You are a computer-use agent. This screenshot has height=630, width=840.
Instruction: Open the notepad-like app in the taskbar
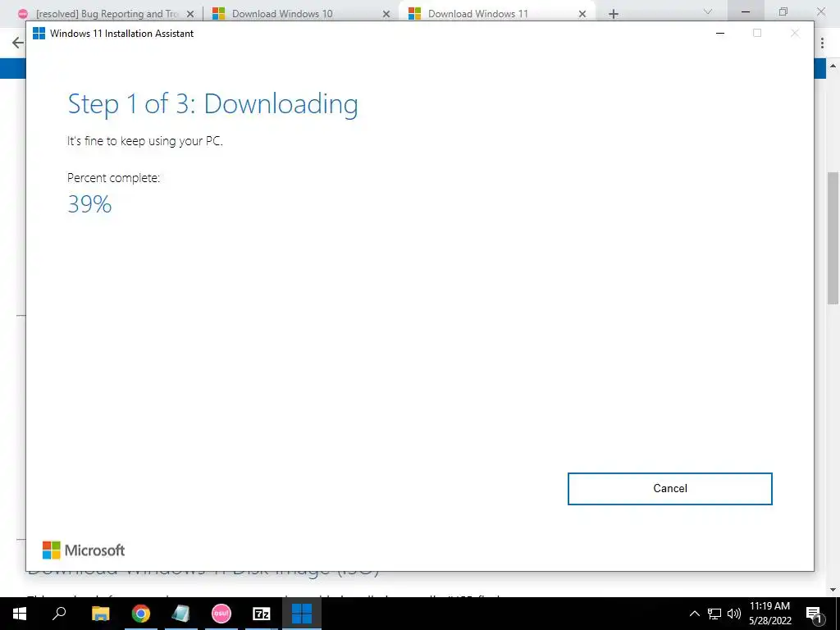181,614
